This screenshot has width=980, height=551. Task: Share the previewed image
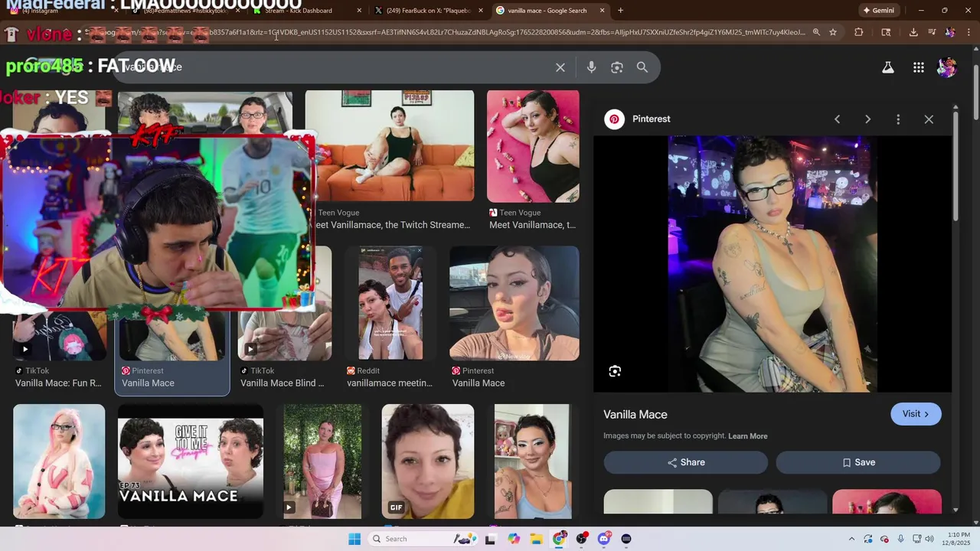coord(685,462)
